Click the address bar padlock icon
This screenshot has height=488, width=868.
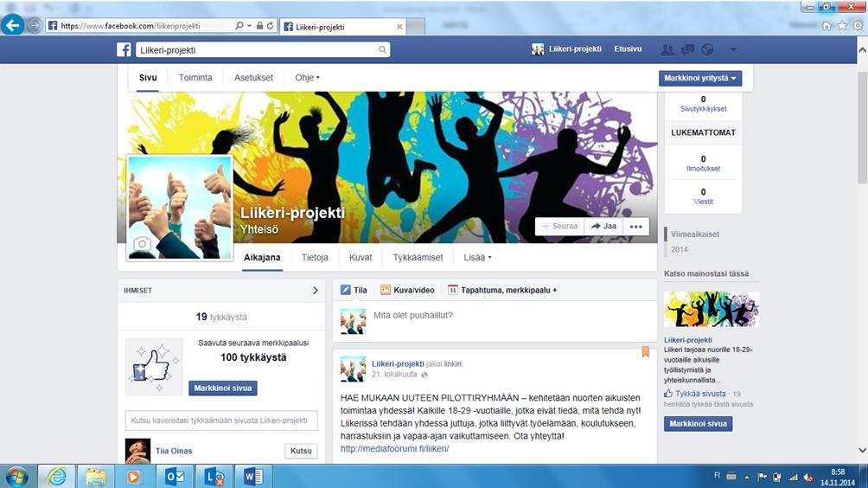(x=259, y=25)
